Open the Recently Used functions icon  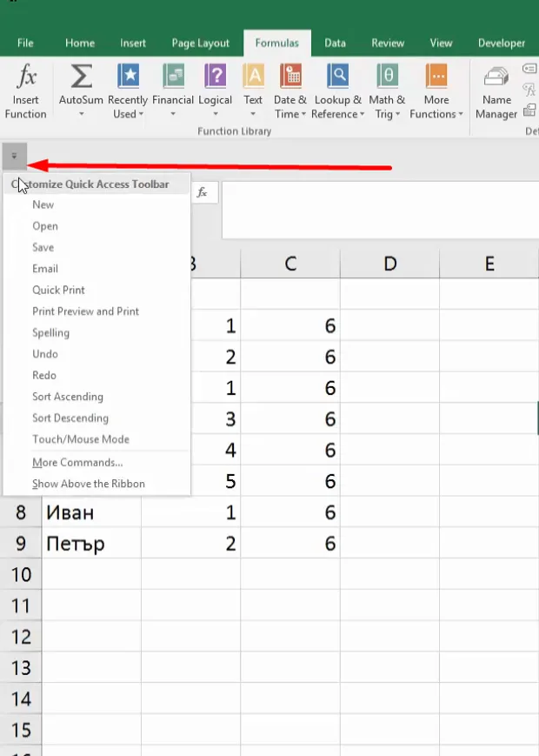[128, 77]
